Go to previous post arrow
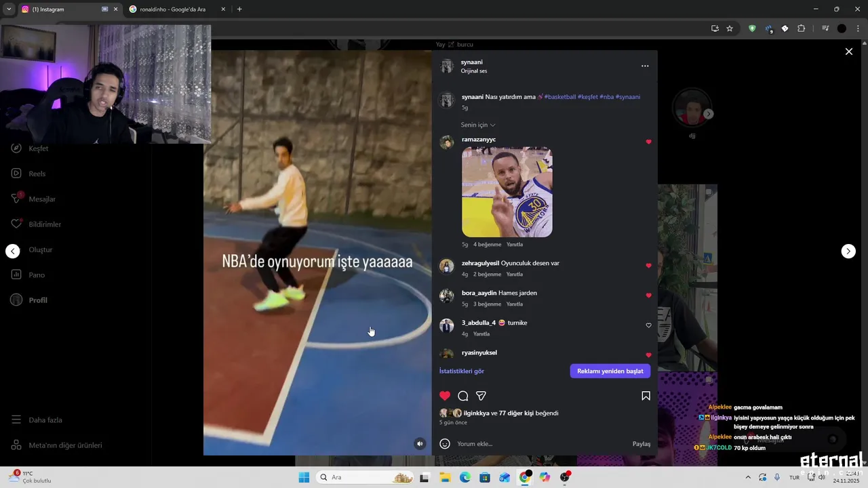This screenshot has width=868, height=488. pyautogui.click(x=13, y=251)
